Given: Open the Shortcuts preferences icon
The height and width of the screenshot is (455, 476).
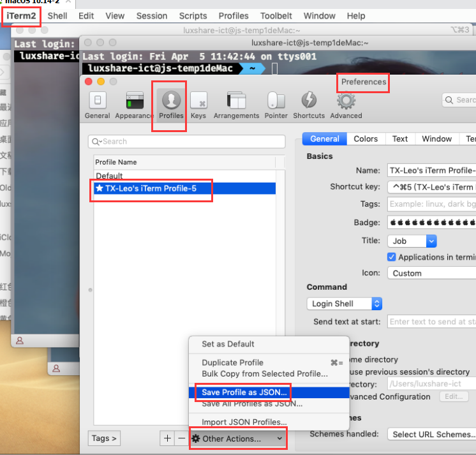Looking at the screenshot, I should point(309,105).
